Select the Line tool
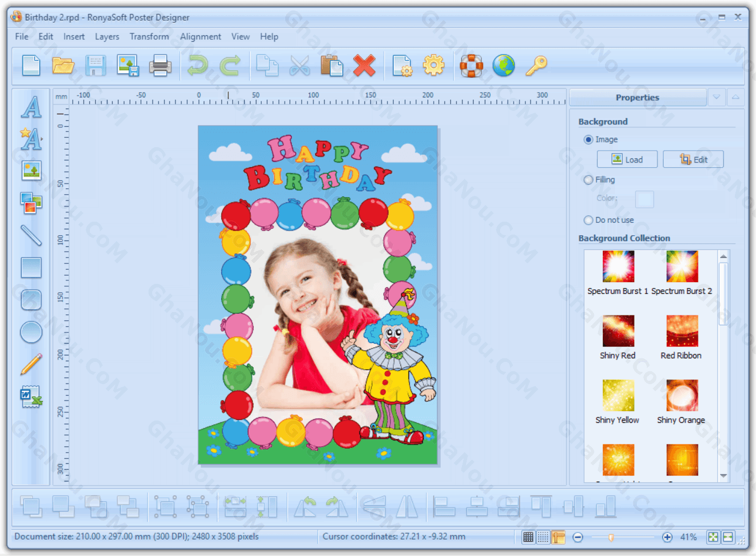 coord(31,235)
